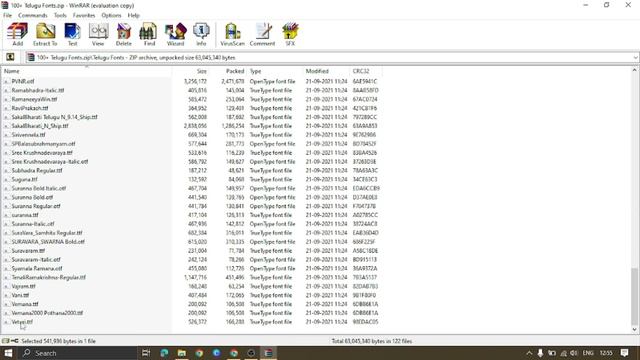The width and height of the screenshot is (640, 360).
Task: Click the SFX toolbar icon
Action: tap(290, 34)
